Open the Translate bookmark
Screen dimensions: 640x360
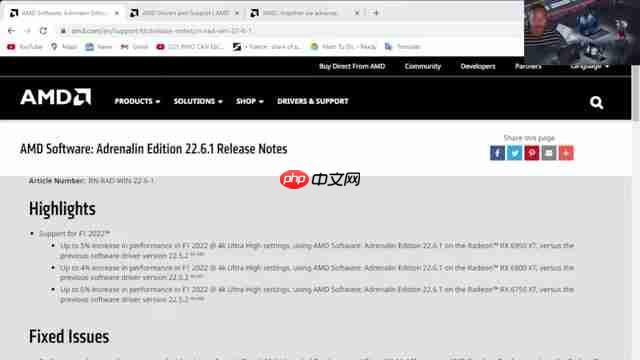tap(402, 47)
